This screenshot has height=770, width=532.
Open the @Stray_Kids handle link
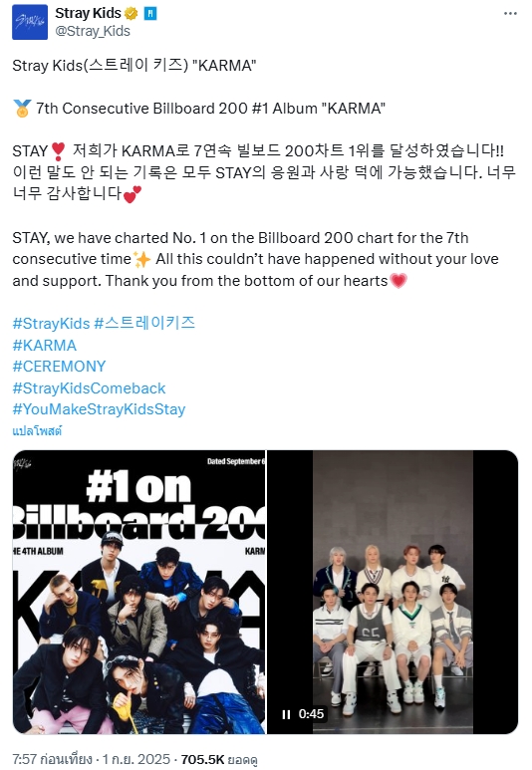93,31
